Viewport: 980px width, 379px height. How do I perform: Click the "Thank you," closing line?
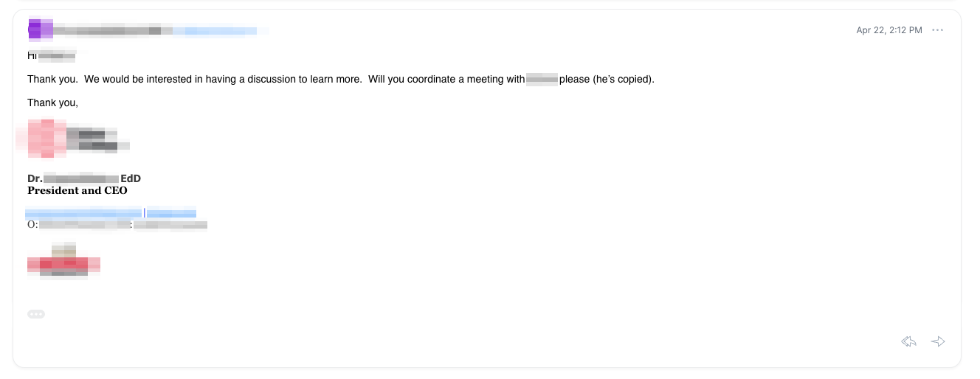point(52,103)
